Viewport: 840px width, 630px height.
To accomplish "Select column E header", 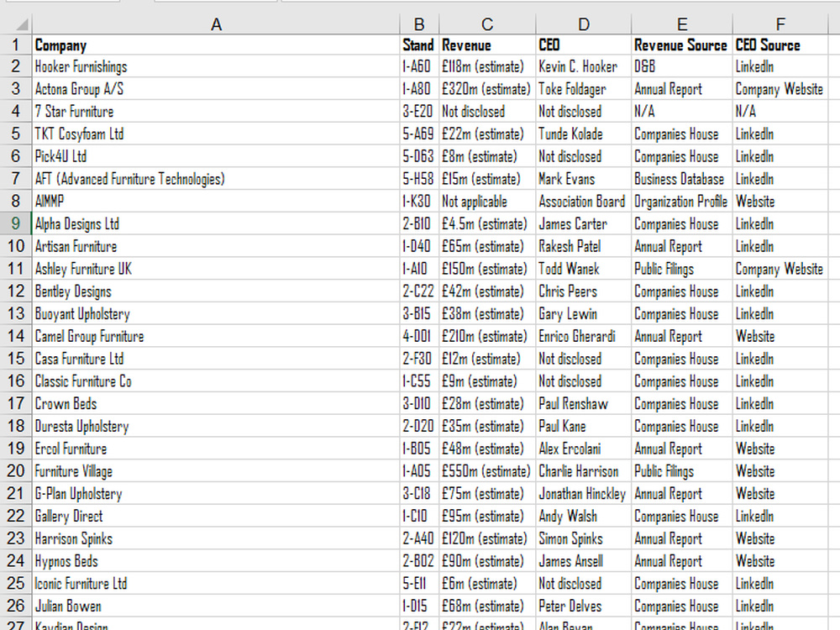I will [x=682, y=24].
